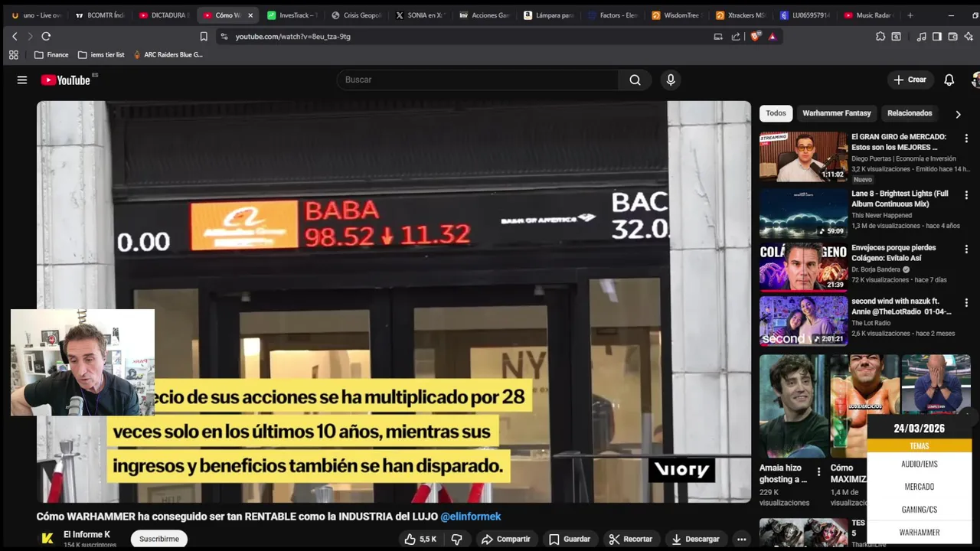Reload the current page
980x551 pixels.
point(46,36)
